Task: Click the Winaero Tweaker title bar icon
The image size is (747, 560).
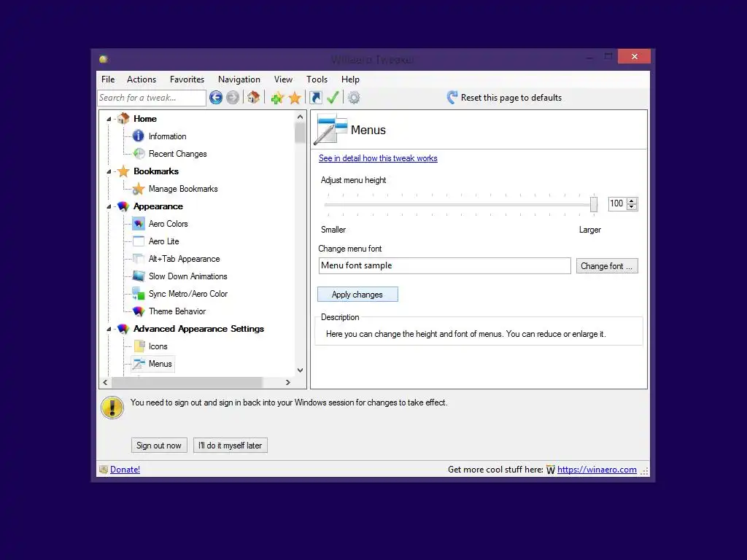Action: pos(104,59)
